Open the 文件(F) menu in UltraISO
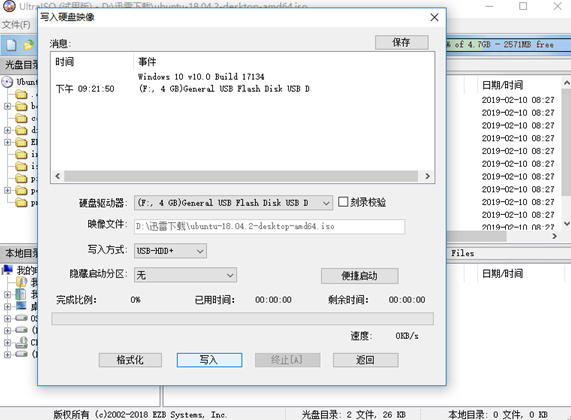 [16, 25]
